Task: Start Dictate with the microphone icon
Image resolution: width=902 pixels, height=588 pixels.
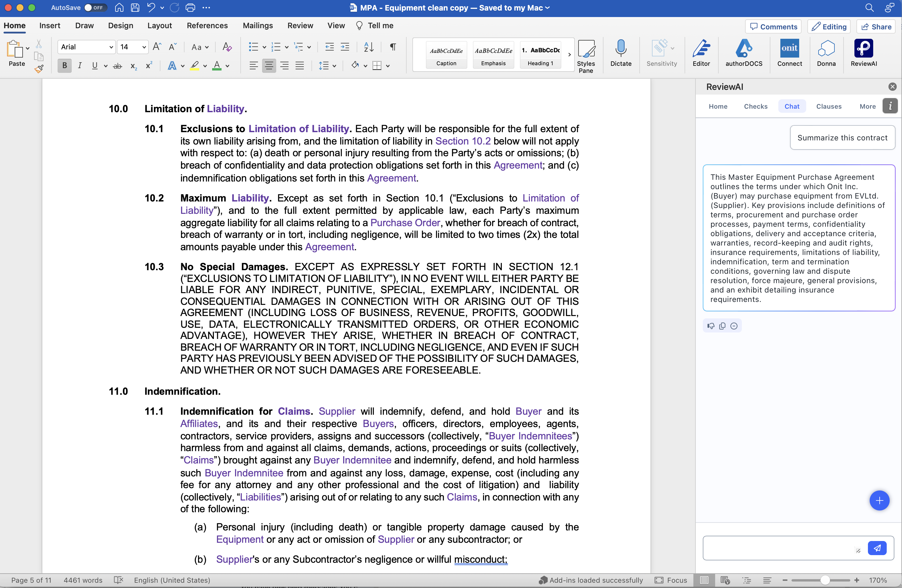Action: click(x=621, y=49)
